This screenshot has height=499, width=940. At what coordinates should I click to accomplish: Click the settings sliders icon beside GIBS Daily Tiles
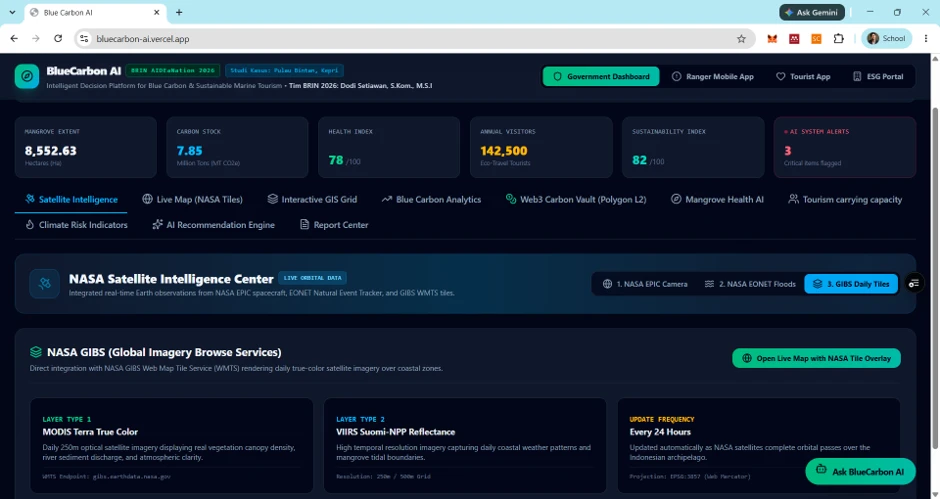pyautogui.click(x=914, y=284)
